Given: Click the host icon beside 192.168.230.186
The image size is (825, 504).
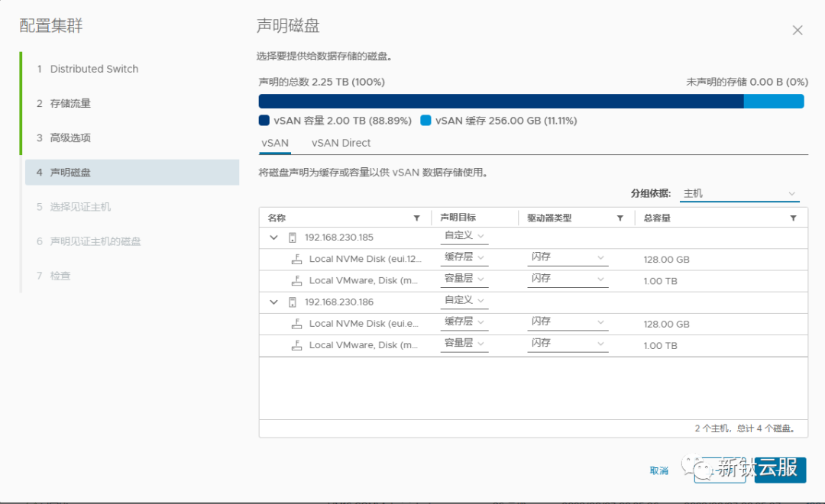Looking at the screenshot, I should coord(293,302).
